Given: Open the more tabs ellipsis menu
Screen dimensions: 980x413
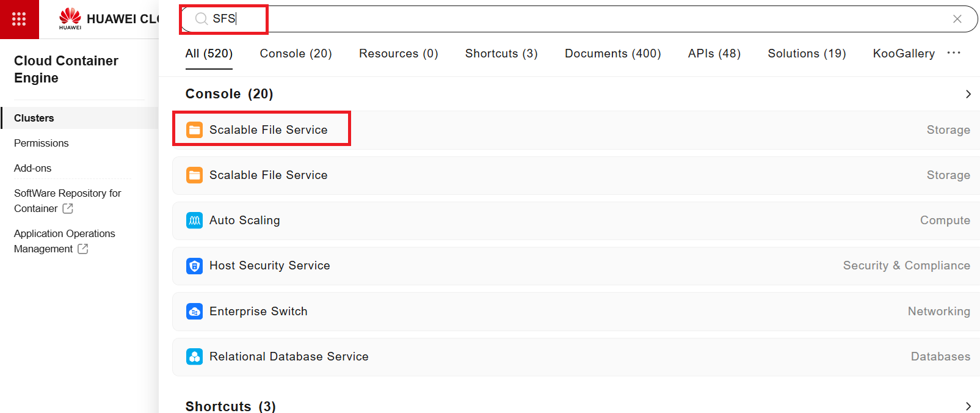Looking at the screenshot, I should (954, 53).
